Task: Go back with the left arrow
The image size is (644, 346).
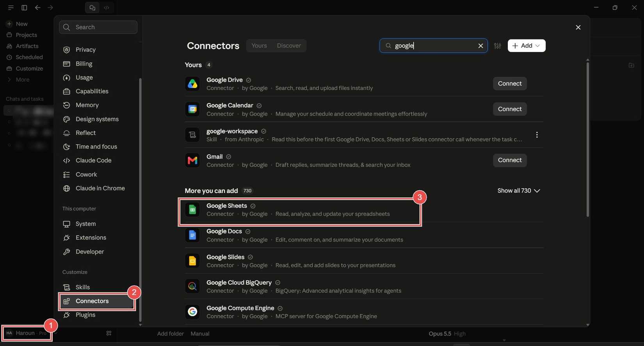Action: pyautogui.click(x=37, y=7)
